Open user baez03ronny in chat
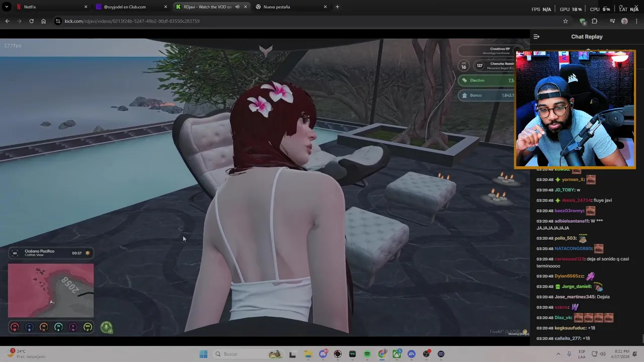644x362 pixels. click(x=569, y=211)
